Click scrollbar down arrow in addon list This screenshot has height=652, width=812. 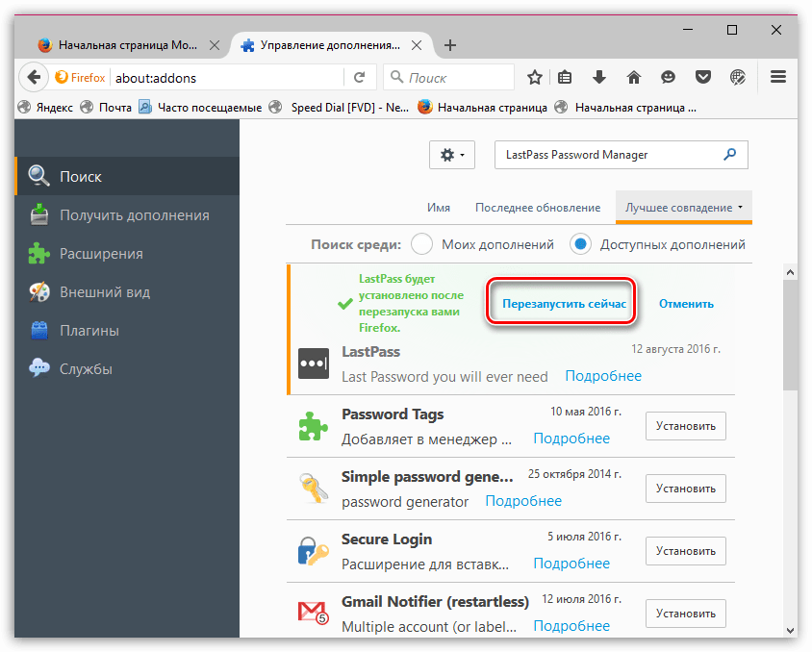(x=790, y=630)
